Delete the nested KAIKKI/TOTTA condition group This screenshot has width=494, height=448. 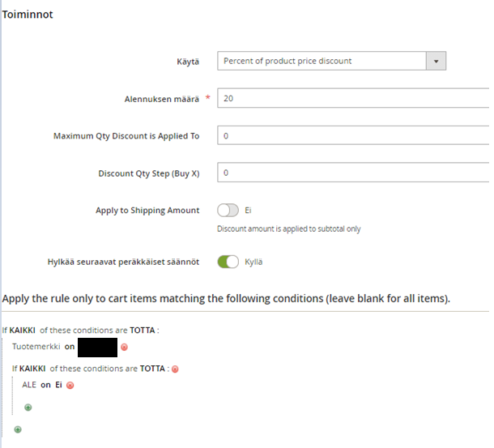point(175,369)
